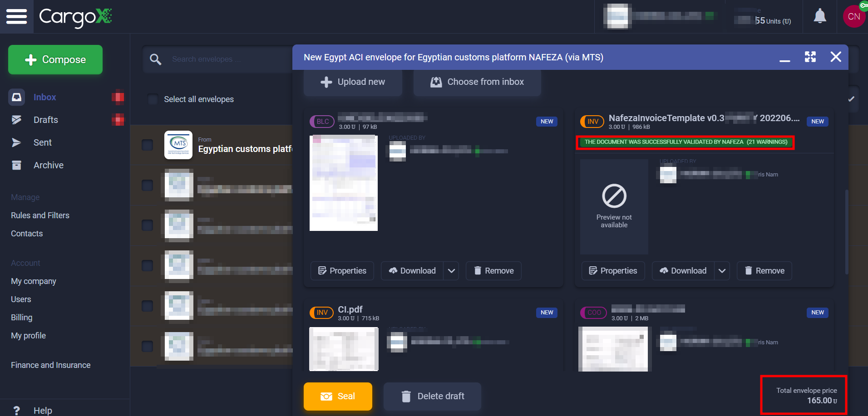The image size is (868, 416).
Task: Open Billing page
Action: point(22,318)
